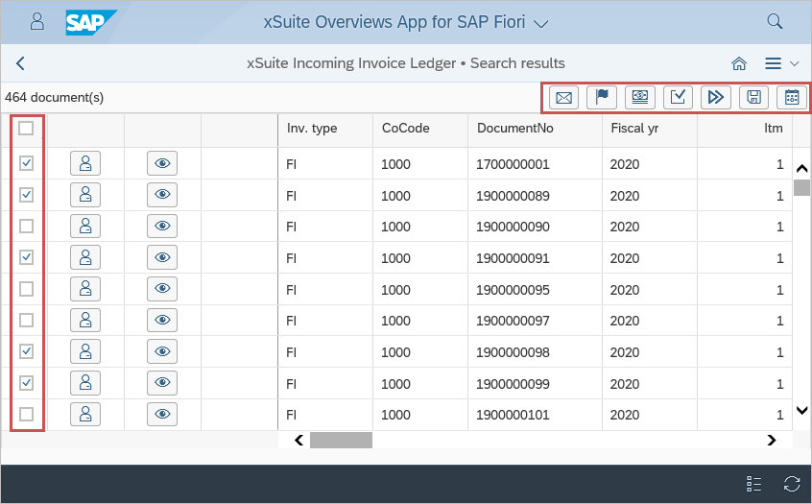Image resolution: width=812 pixels, height=504 pixels.
Task: Click the Inv. type column header
Action: coord(325,129)
